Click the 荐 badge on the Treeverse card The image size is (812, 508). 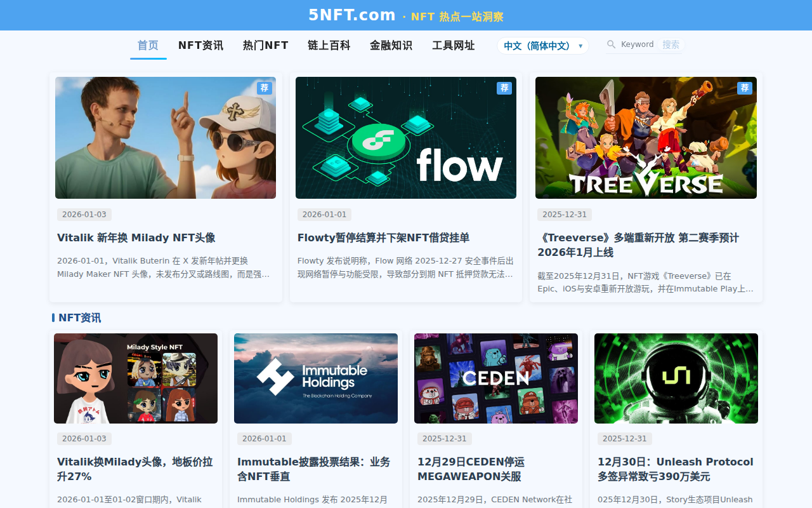[x=743, y=88]
